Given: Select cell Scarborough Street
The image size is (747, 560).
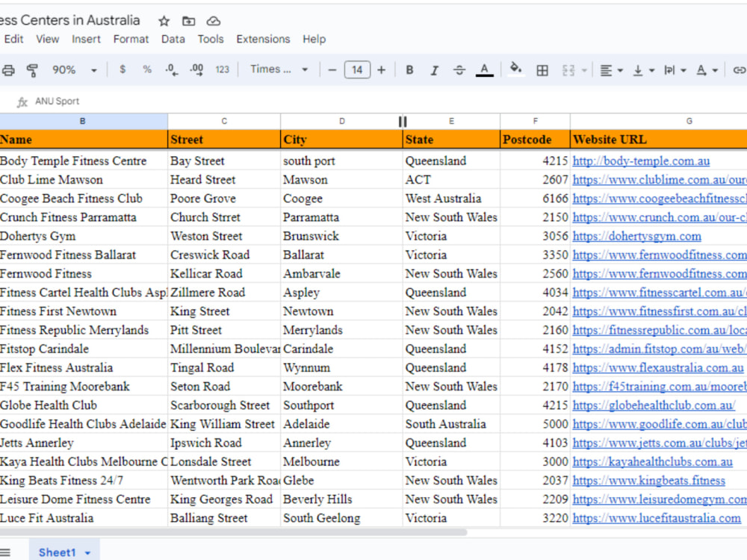Looking at the screenshot, I should click(224, 405).
